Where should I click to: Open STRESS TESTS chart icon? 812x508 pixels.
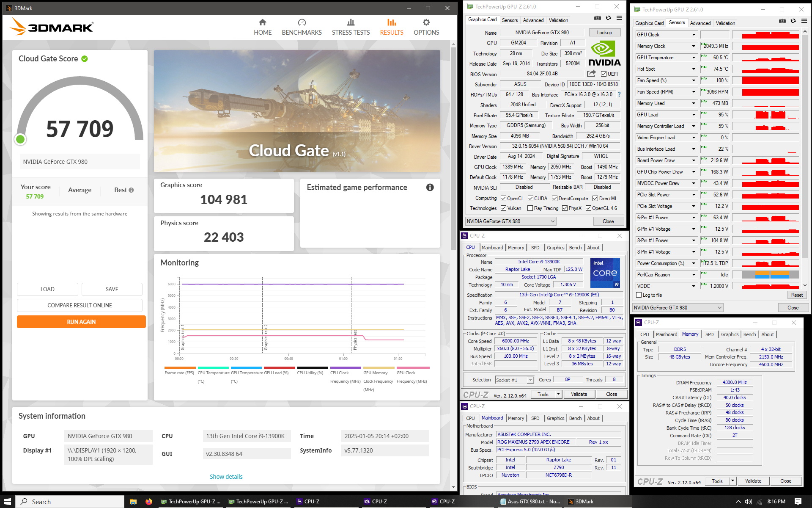tap(351, 22)
